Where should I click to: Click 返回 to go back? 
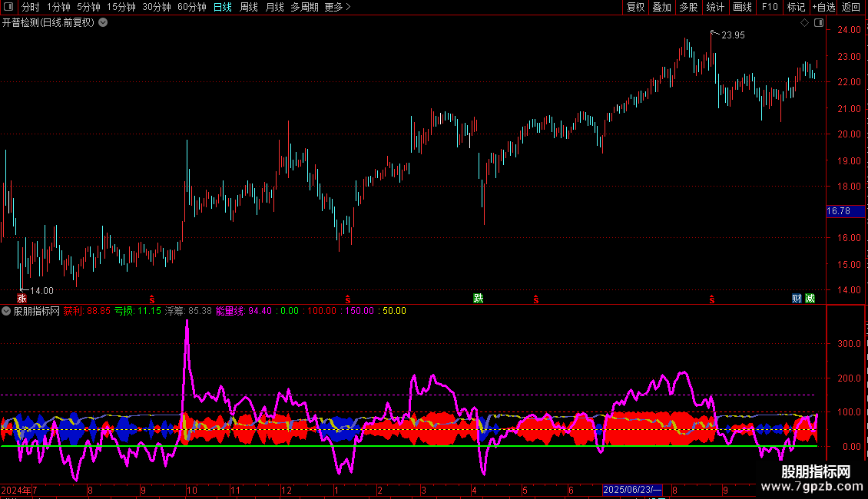coord(851,7)
